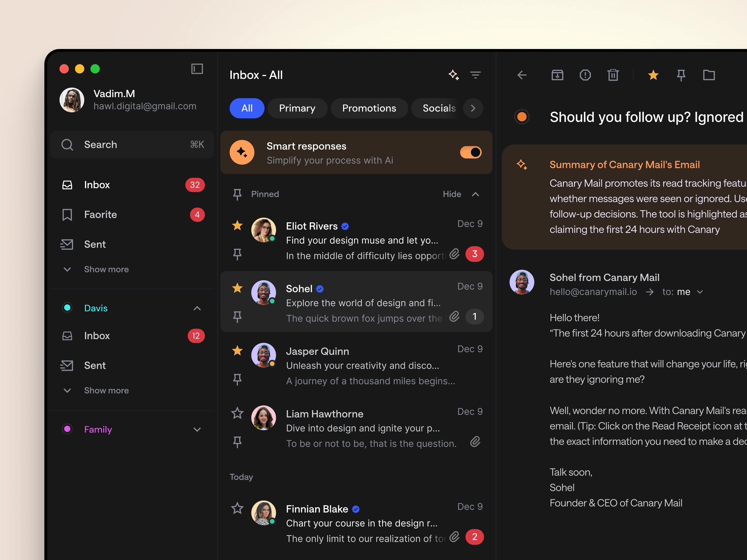Screen dimensions: 747x560
Task: Toggle pin on Jasper Quinn email
Action: pyautogui.click(x=237, y=379)
